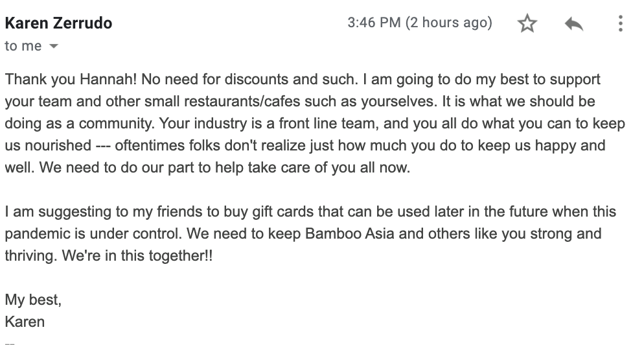
Task: Click the 3:46 PM timestamp
Action: click(374, 22)
